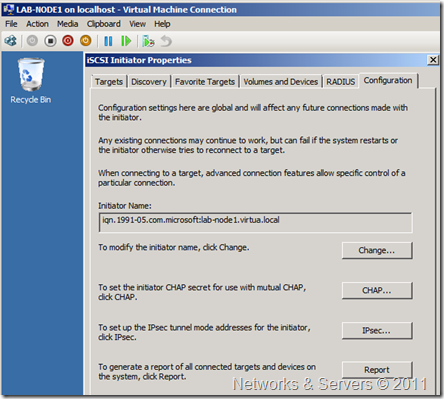This screenshot has height=399, width=444.
Task: Open the Clipboard menu
Action: tap(104, 24)
